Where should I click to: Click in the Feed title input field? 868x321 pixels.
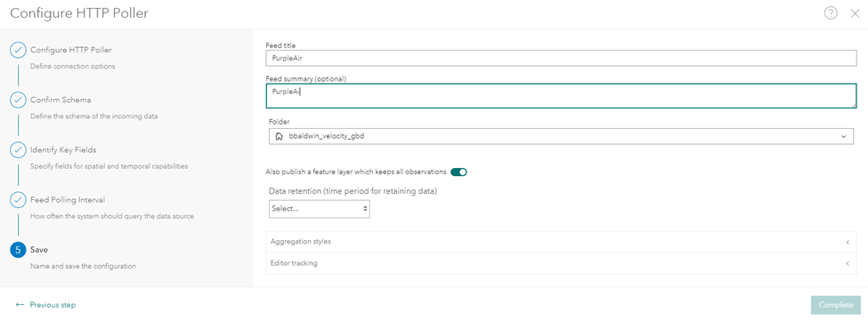(x=562, y=58)
